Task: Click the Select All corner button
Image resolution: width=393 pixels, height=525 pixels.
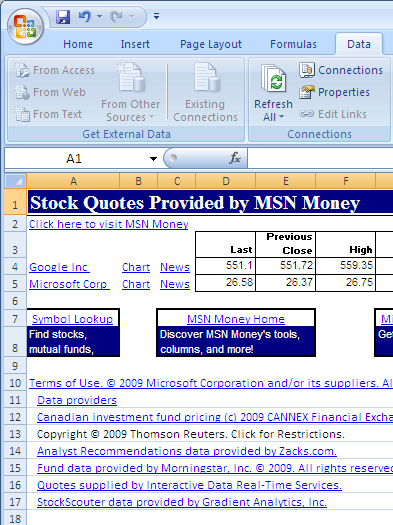Action: tap(16, 181)
